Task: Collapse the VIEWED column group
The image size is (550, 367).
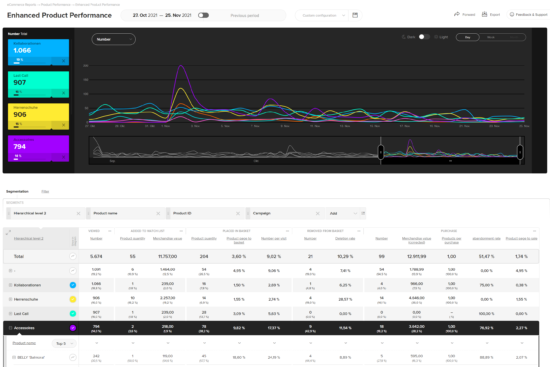Action: (x=109, y=231)
